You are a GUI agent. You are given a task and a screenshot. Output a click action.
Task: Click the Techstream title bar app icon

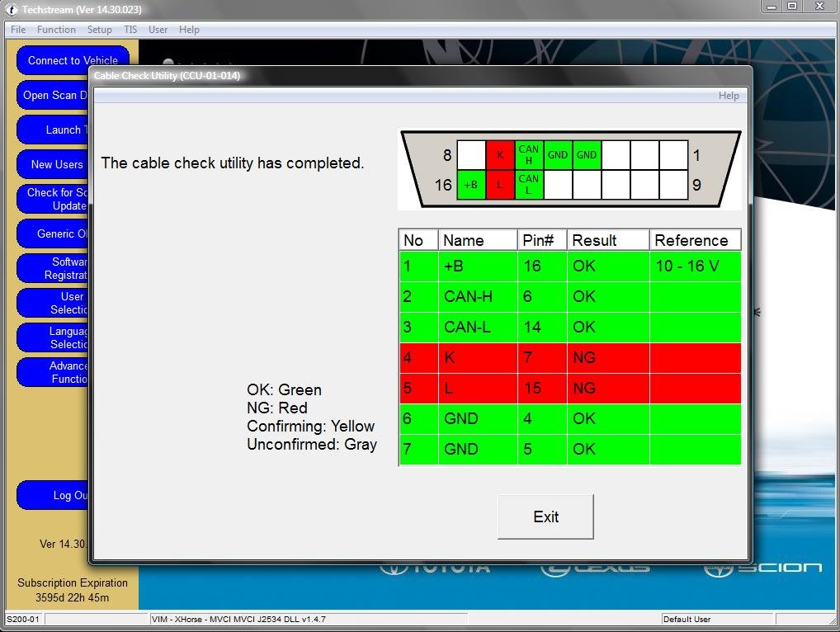12,10
